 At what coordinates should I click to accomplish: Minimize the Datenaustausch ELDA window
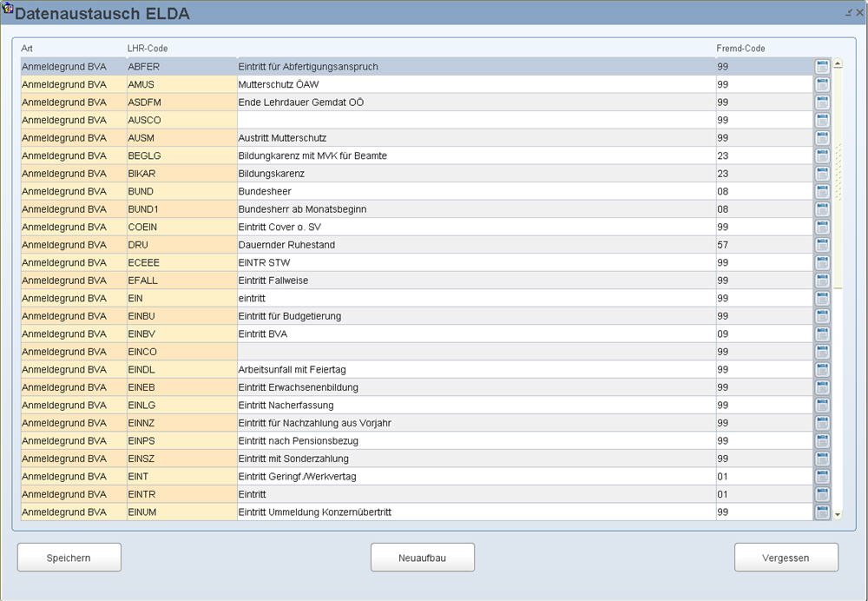[x=849, y=12]
